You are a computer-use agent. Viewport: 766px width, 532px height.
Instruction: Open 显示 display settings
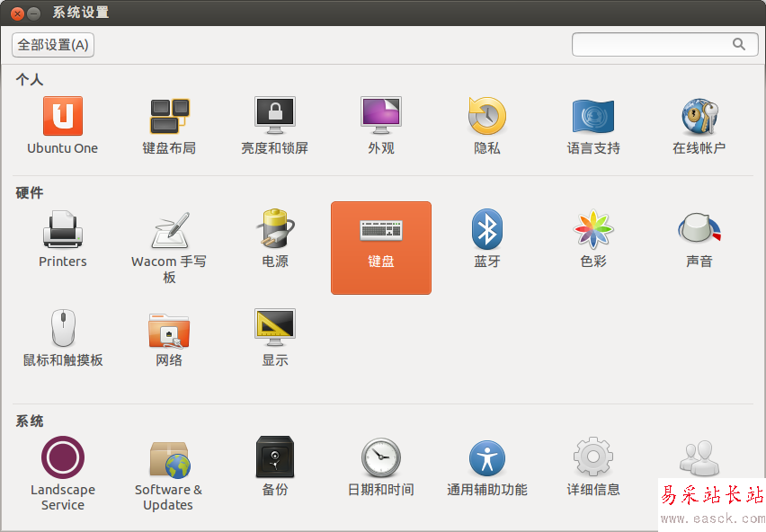pyautogui.click(x=275, y=338)
